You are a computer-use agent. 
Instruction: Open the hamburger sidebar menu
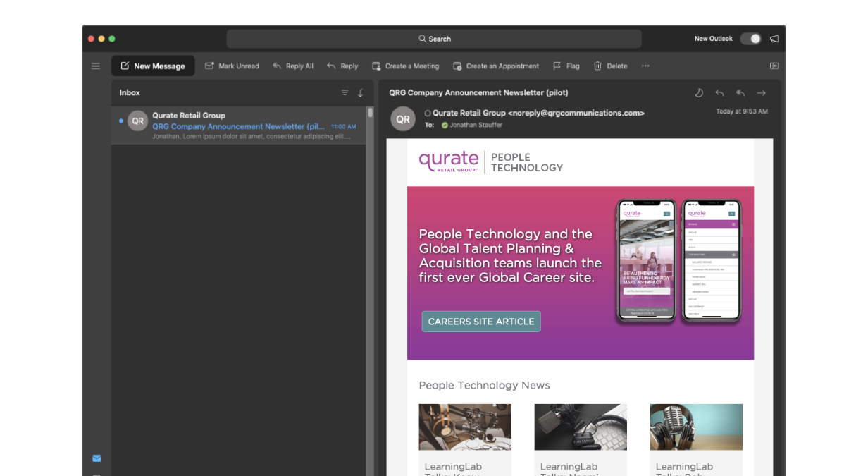96,66
